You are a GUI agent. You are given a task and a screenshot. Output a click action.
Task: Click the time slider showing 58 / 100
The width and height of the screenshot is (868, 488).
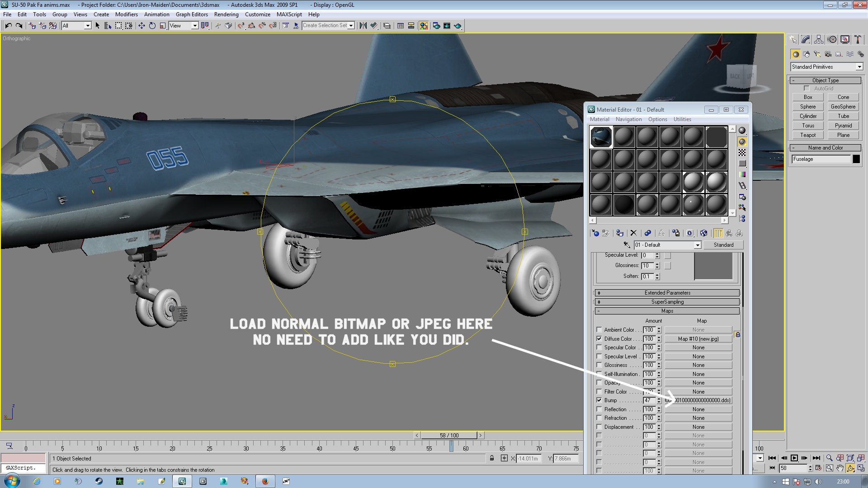coord(449,436)
